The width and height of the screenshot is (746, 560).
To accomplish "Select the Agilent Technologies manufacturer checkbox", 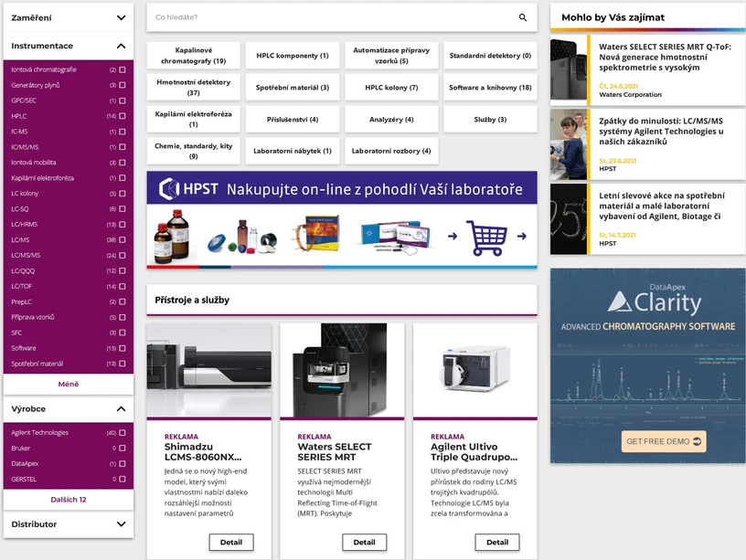I will [124, 431].
